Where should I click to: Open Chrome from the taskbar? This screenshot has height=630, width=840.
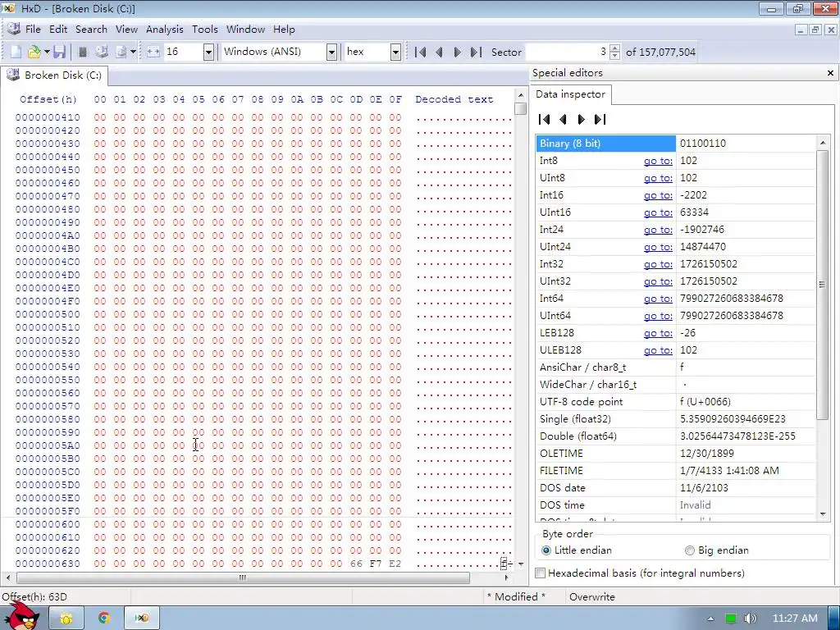coord(104,619)
